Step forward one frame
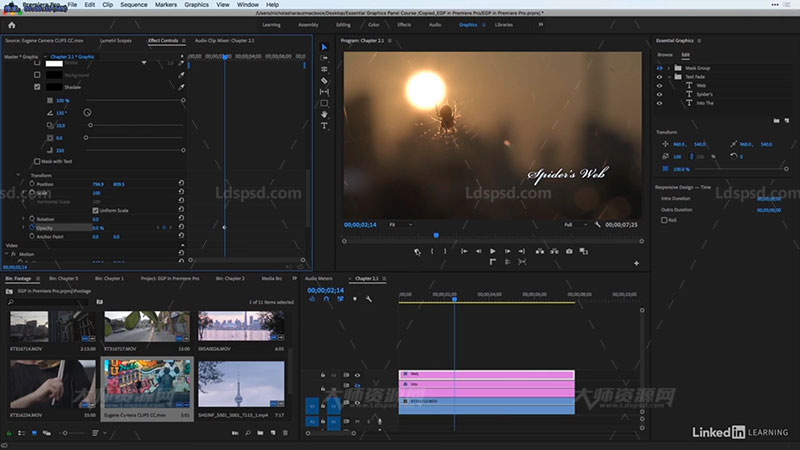 [507, 251]
